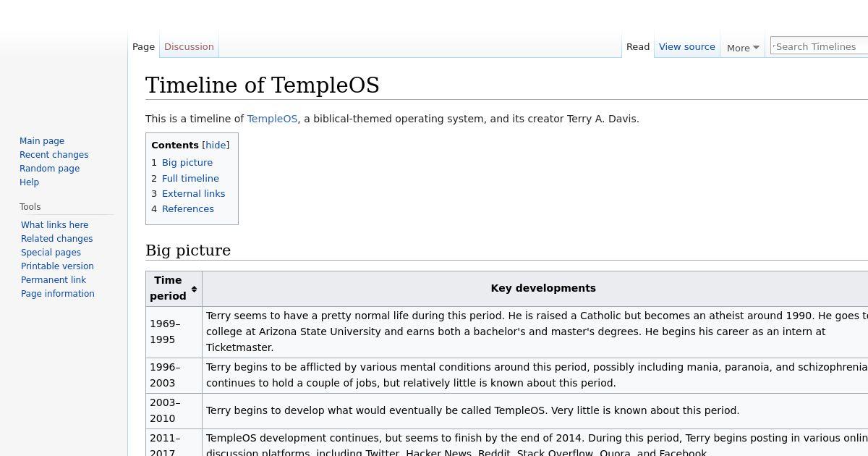
Task: Focus the Search Timelines input field
Action: pos(819,46)
